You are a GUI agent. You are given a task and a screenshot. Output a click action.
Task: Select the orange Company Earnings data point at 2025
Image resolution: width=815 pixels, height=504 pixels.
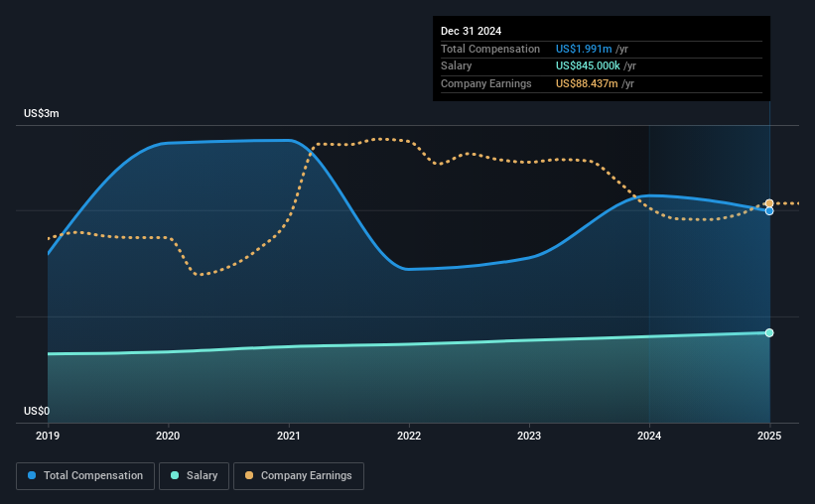(769, 203)
